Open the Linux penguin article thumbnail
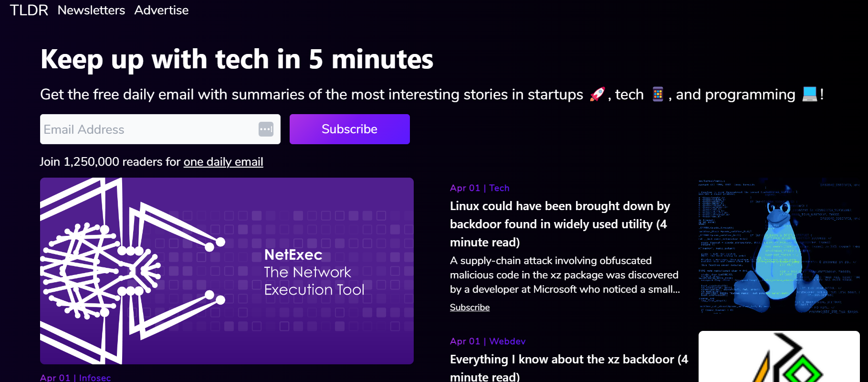Image resolution: width=868 pixels, height=382 pixels. pos(779,246)
